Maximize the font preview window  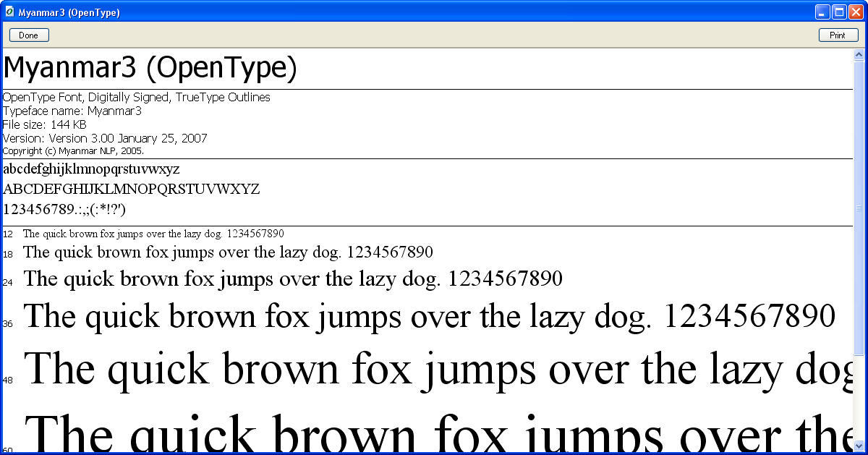click(839, 12)
